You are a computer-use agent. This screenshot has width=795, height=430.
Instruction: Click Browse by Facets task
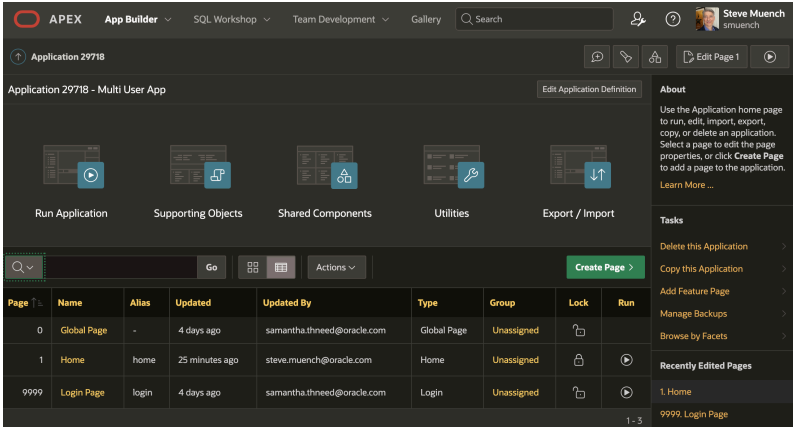point(693,336)
